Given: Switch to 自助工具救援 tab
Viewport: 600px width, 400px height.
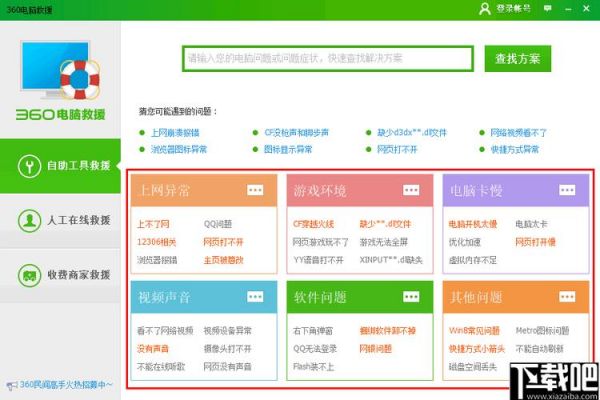Looking at the screenshot, I should click(x=60, y=166).
